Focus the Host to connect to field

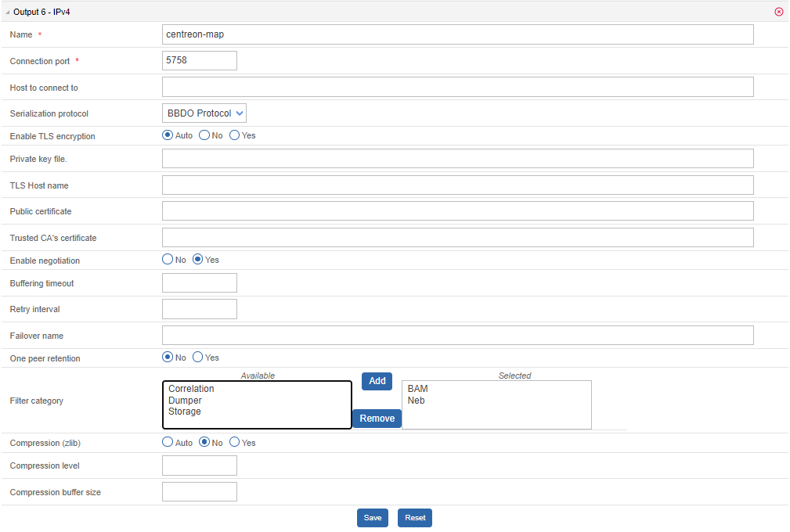tap(457, 87)
